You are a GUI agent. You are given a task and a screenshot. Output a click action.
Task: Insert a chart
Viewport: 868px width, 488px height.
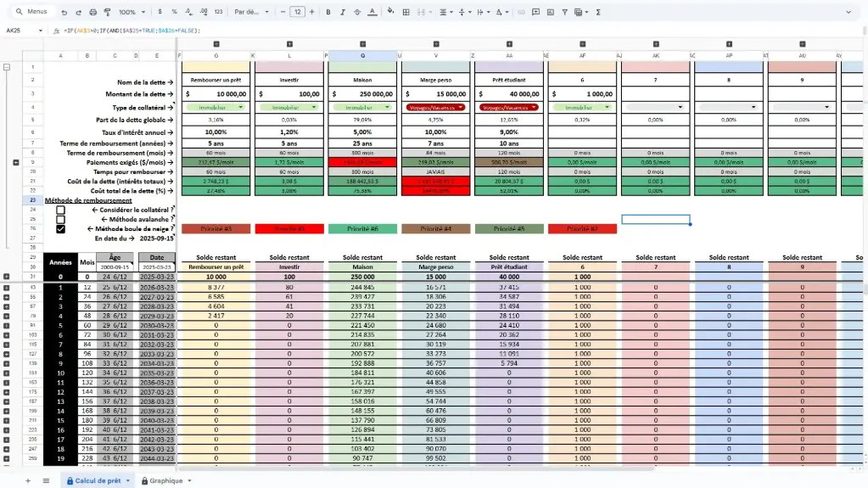click(x=551, y=12)
